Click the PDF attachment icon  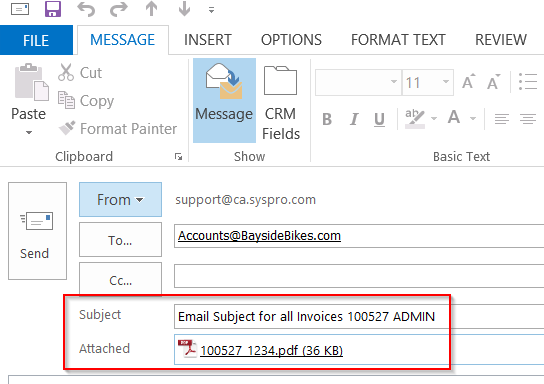(x=187, y=348)
